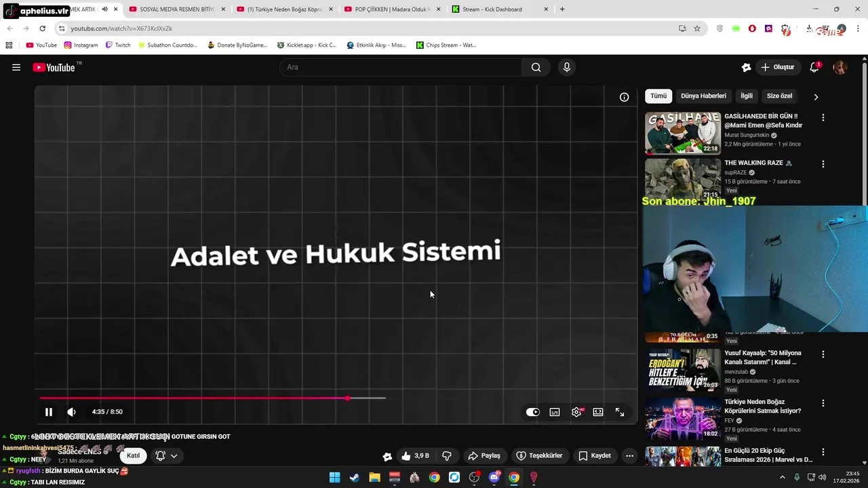
Task: Reload the page
Action: (42, 28)
